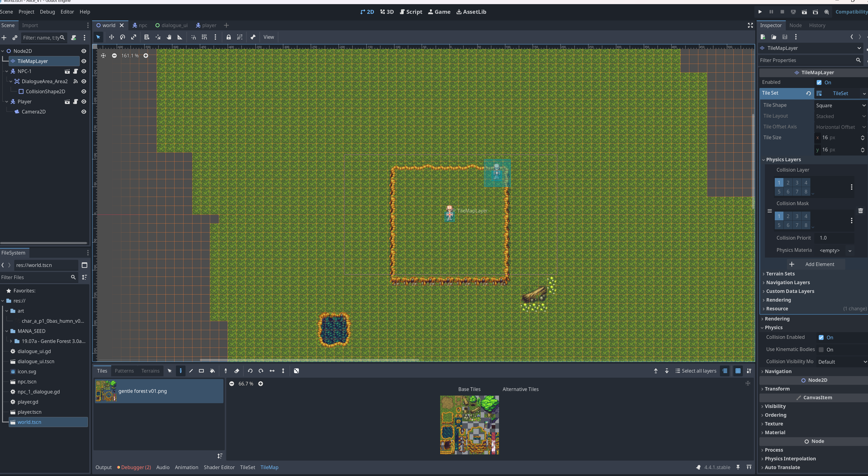Select the Rotate Mode tool
This screenshot has height=476, width=868.
123,37
